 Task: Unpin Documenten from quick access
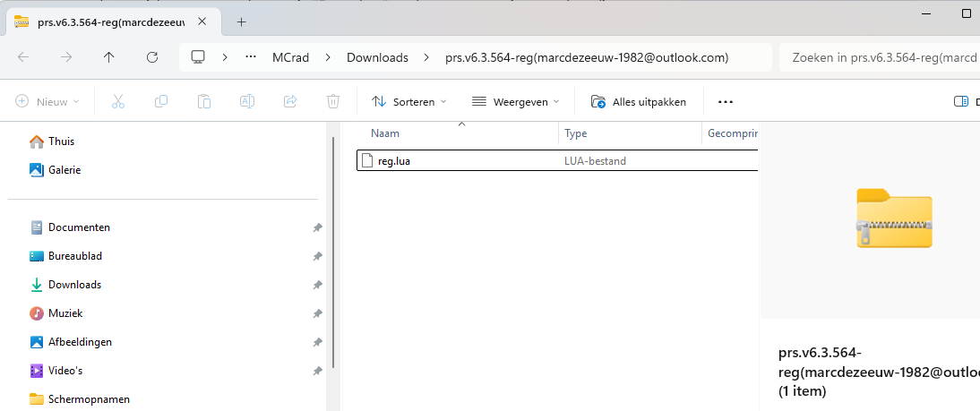(317, 227)
